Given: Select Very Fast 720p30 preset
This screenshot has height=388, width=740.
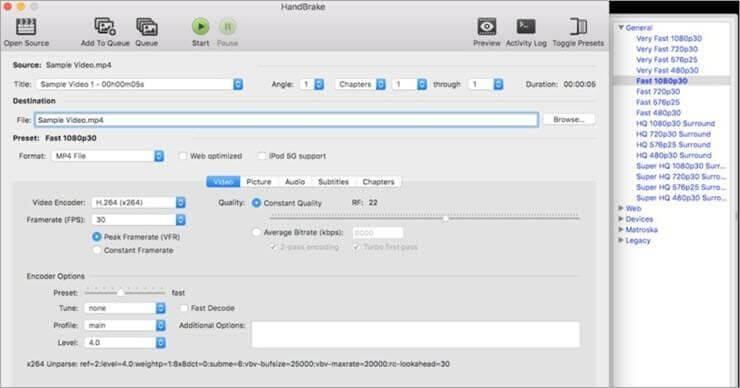Looking at the screenshot, I should pyautogui.click(x=667, y=49).
